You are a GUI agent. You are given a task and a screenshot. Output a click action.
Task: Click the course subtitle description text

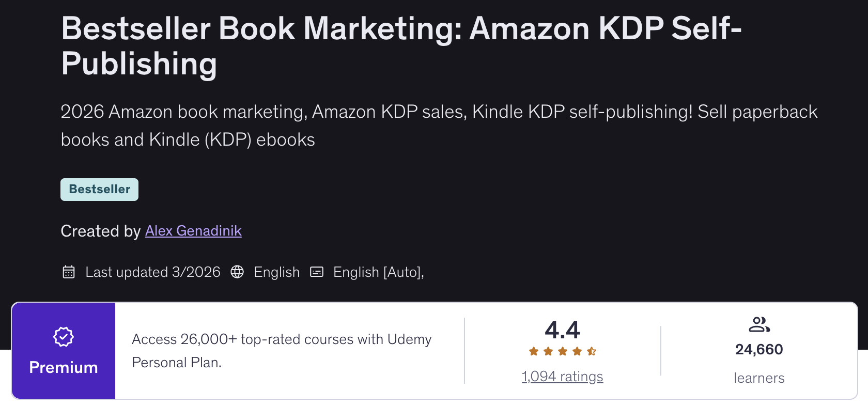(439, 126)
